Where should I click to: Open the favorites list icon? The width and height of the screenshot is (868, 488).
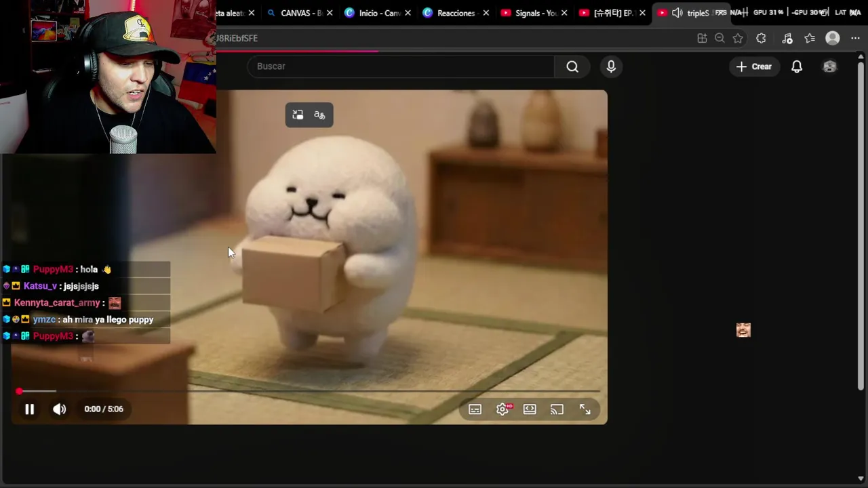click(810, 39)
